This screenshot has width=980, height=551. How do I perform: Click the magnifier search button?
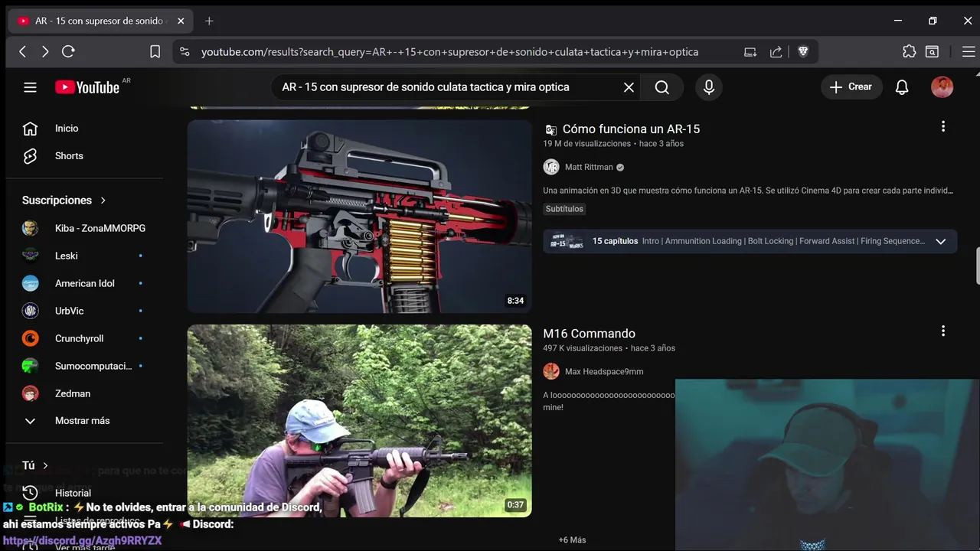(x=662, y=87)
